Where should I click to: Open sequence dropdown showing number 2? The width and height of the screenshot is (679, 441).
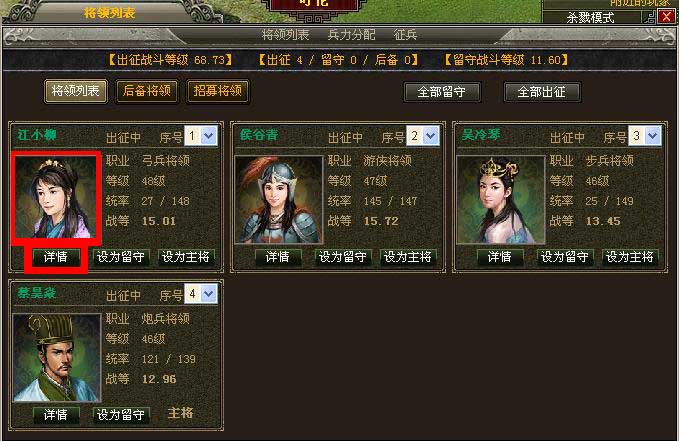click(x=430, y=136)
